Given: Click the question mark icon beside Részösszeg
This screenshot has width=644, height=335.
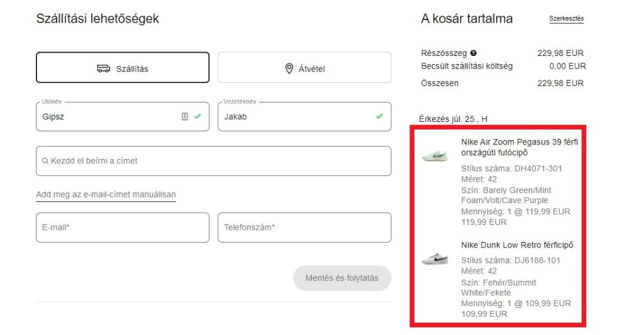Looking at the screenshot, I should [474, 53].
